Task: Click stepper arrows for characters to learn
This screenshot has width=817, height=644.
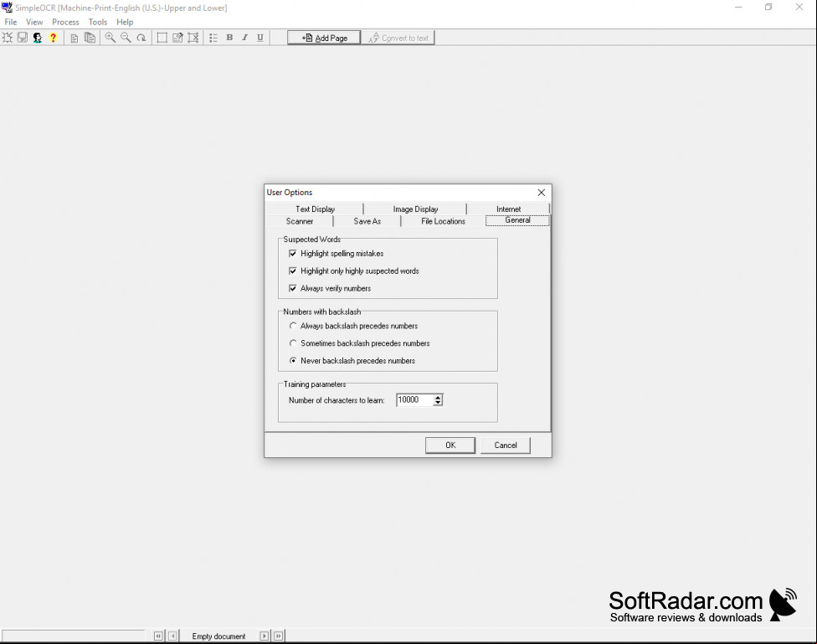Action: (438, 400)
